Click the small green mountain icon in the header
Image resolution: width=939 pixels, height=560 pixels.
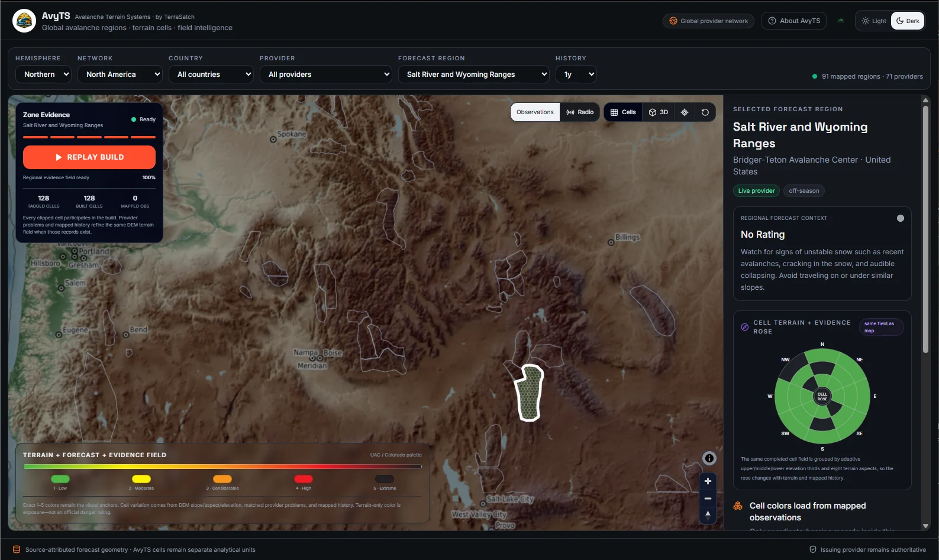(841, 21)
